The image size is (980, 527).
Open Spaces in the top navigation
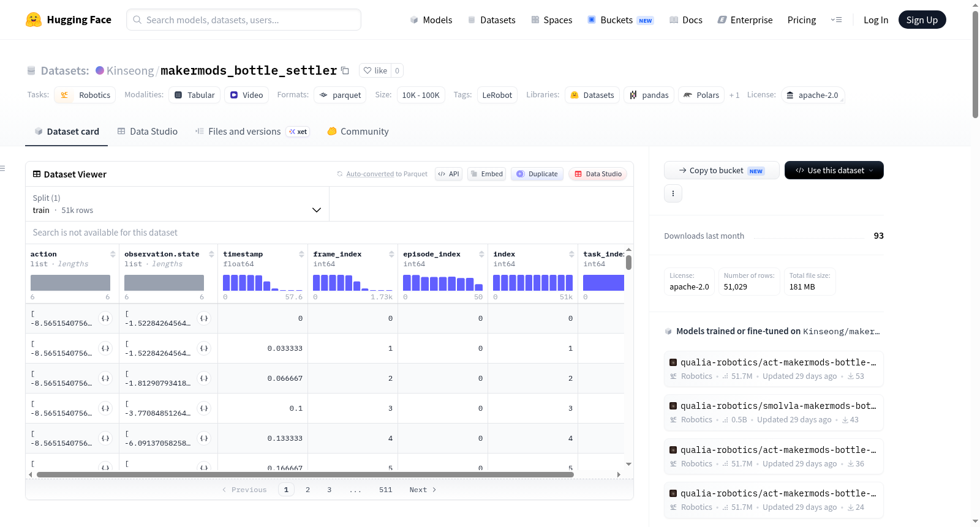[x=552, y=20]
